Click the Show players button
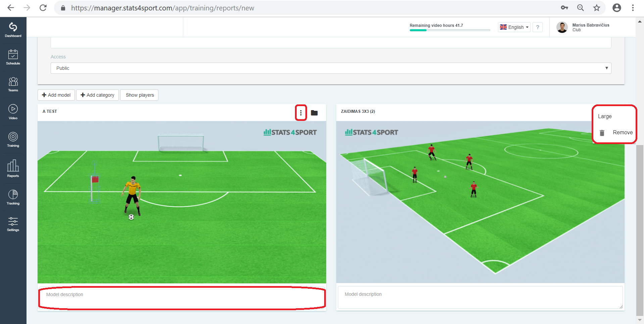This screenshot has height=324, width=644. coord(140,95)
